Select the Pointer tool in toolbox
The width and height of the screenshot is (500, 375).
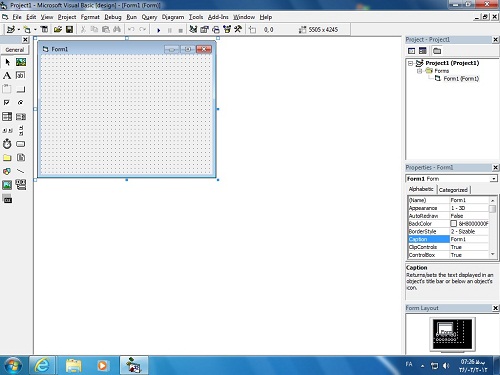click(7, 62)
